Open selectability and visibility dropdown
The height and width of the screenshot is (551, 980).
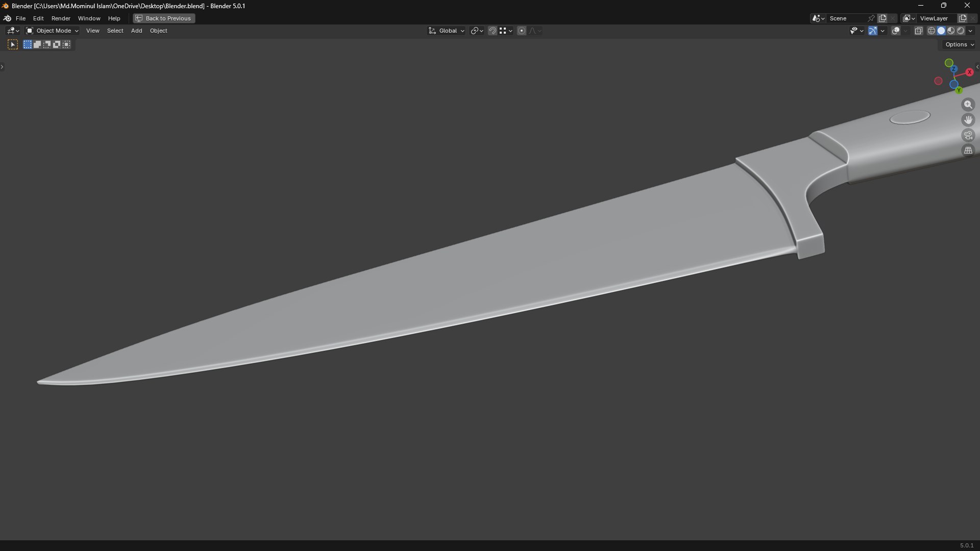coord(856,31)
